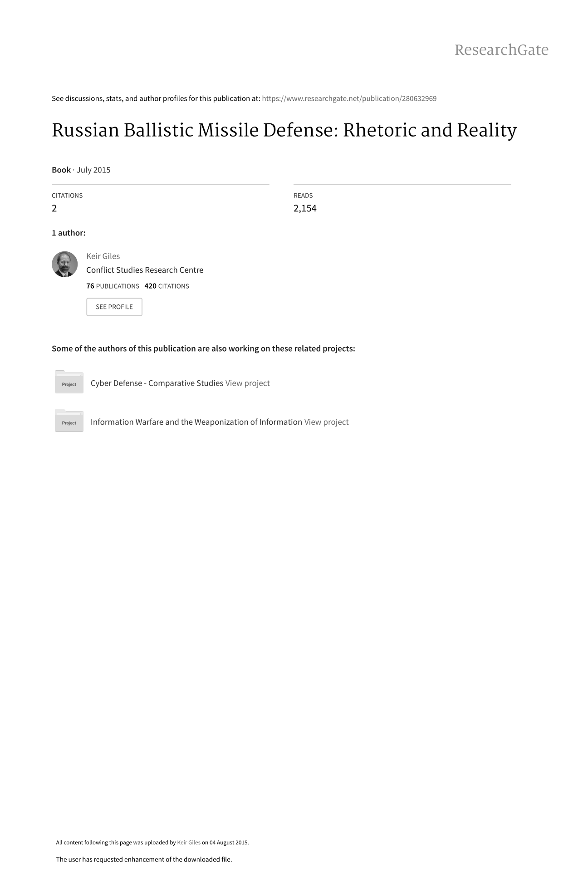Screen dimensions: 588x882
Task: Click the Book July 2015 label
Action: (81, 170)
